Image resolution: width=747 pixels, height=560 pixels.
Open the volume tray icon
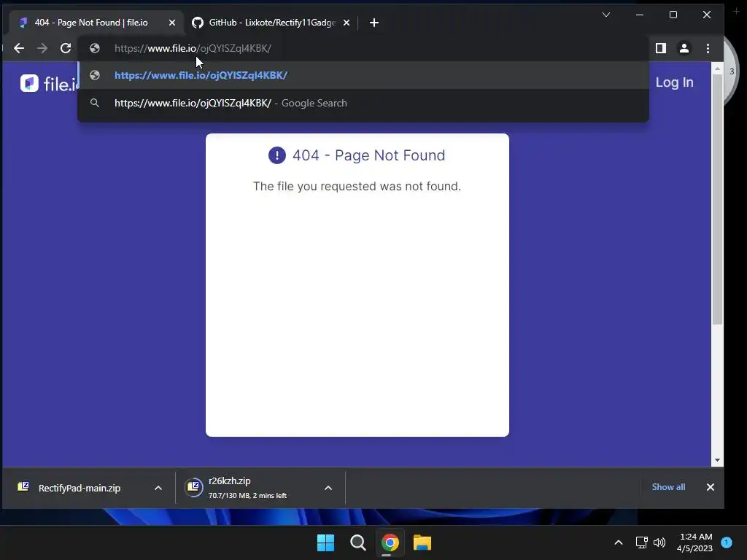[659, 542]
